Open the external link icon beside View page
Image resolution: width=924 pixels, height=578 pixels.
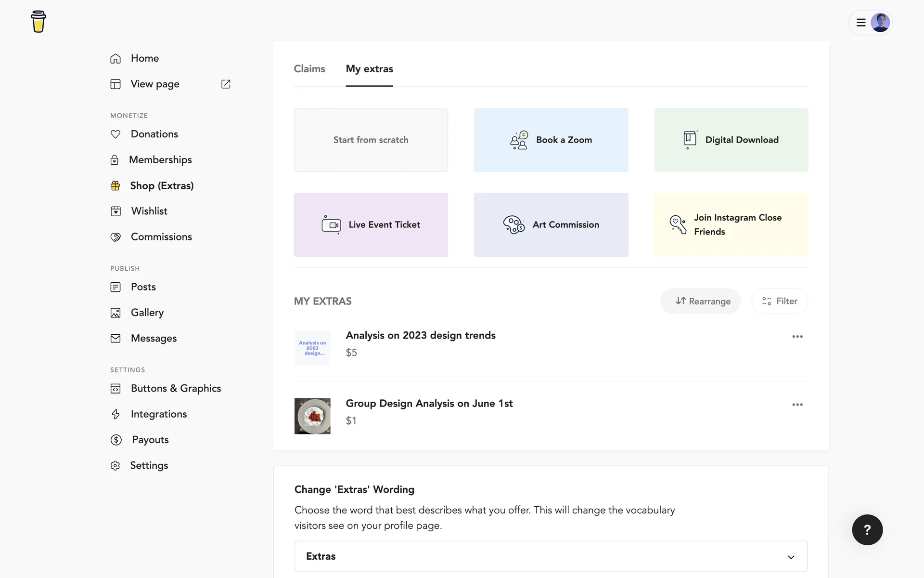click(226, 84)
